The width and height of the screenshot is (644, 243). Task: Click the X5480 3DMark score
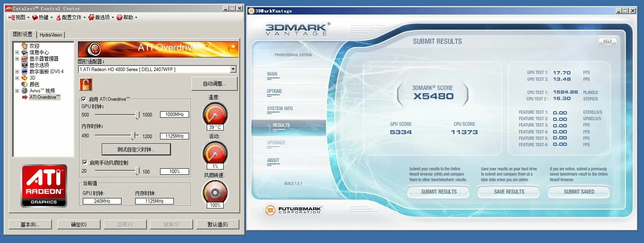433,96
